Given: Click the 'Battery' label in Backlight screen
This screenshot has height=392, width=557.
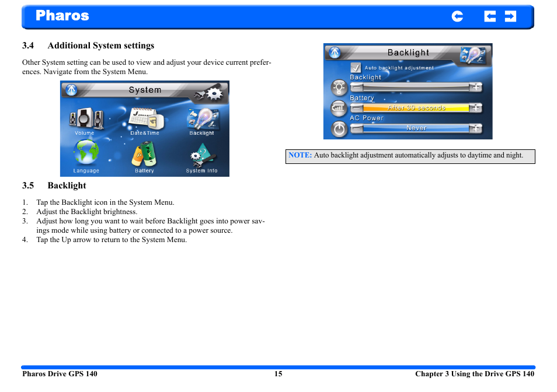Looking at the screenshot, I should click(362, 98).
